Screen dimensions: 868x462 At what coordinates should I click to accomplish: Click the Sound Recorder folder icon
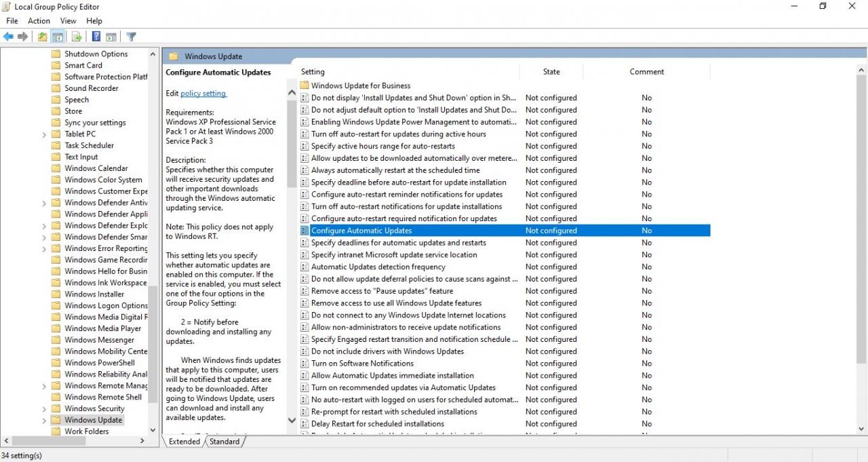click(56, 88)
